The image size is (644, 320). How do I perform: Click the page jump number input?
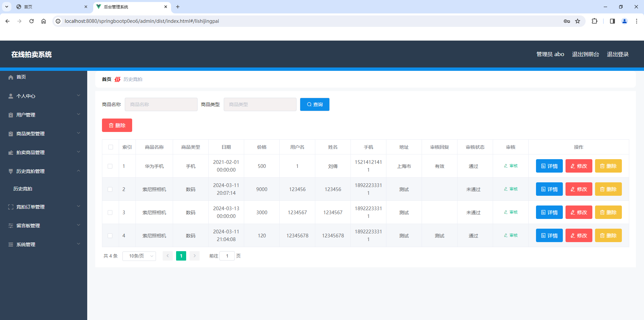tap(227, 256)
